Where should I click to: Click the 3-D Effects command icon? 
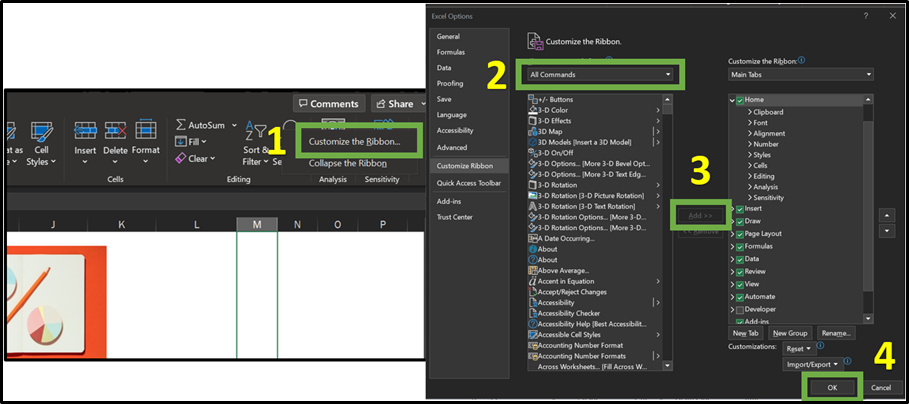[x=533, y=121]
